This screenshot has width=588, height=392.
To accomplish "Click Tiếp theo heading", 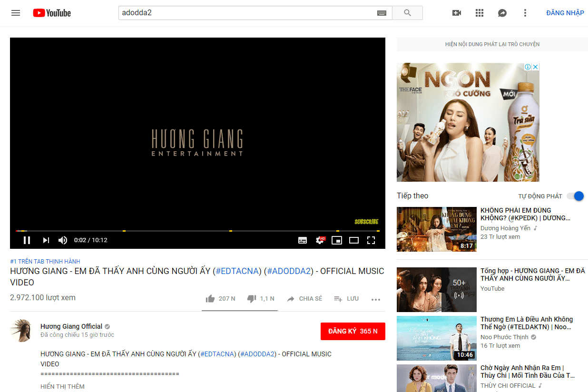I will click(412, 196).
